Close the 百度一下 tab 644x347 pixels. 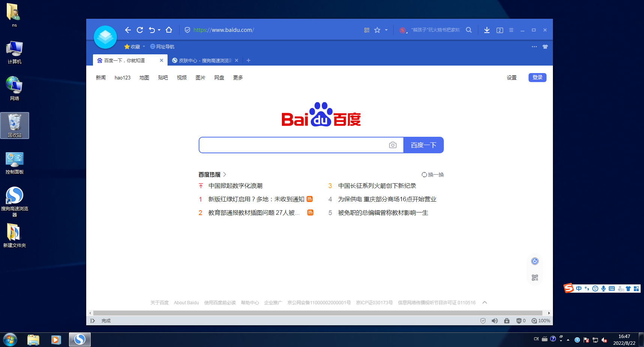pyautogui.click(x=162, y=60)
